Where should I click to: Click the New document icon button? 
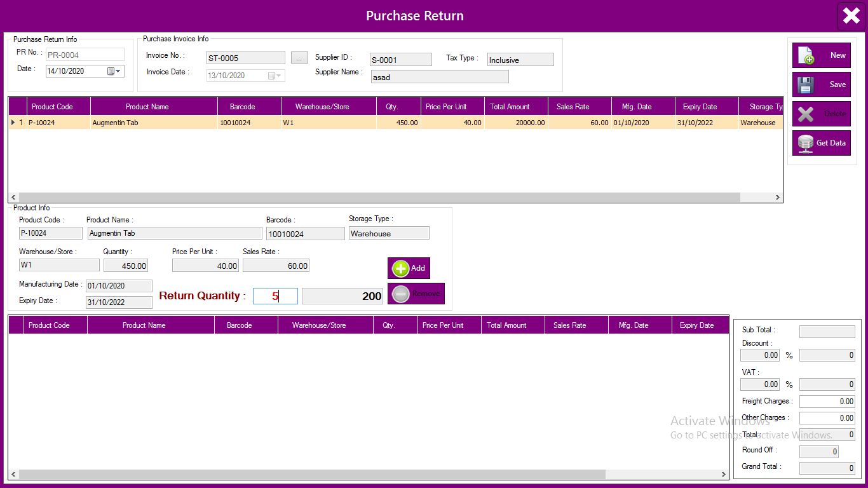click(806, 56)
